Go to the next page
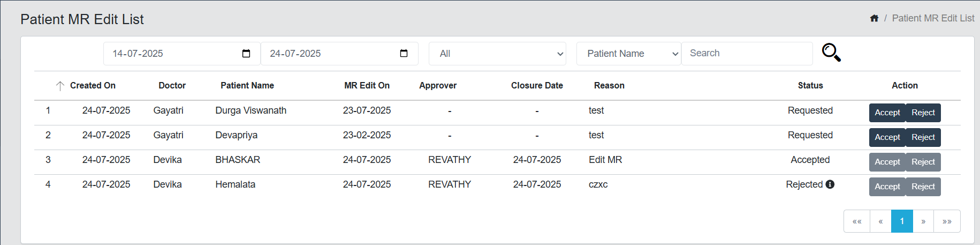The height and width of the screenshot is (245, 980). coord(923,221)
